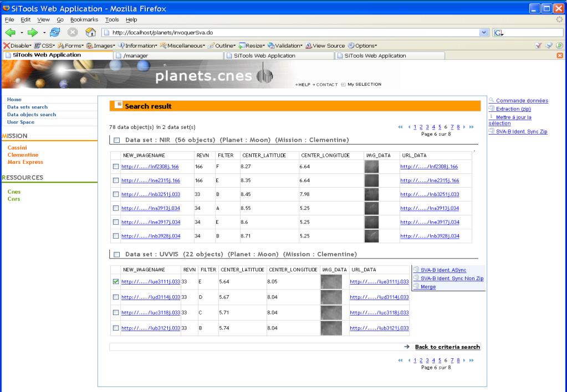Check the lna3913j.034 row checkbox
The height and width of the screenshot is (392, 567).
tap(116, 208)
